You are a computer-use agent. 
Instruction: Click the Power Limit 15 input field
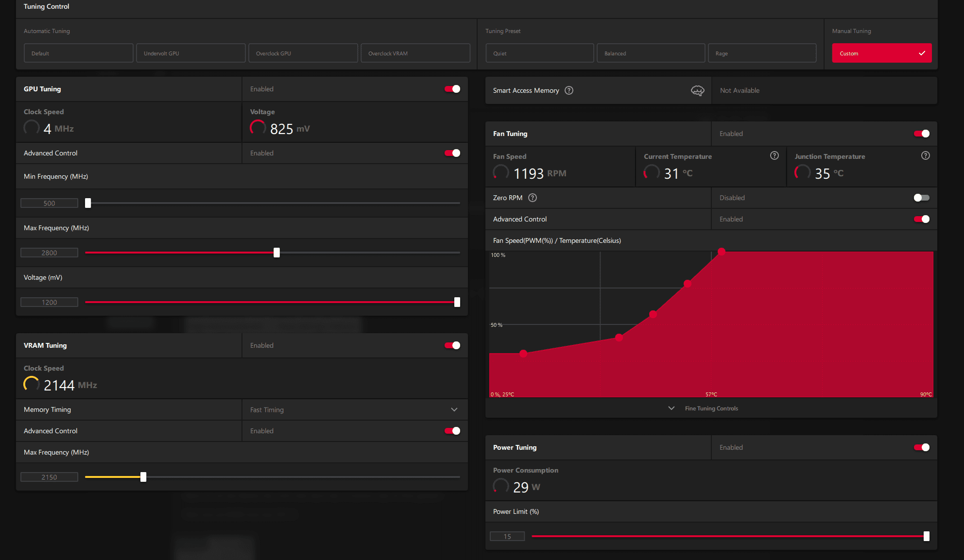coord(507,536)
